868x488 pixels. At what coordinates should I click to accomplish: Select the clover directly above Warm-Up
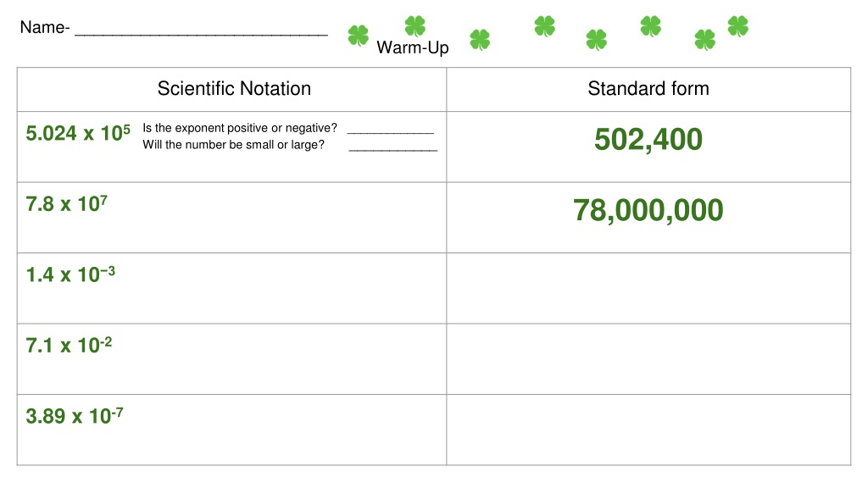click(x=415, y=26)
